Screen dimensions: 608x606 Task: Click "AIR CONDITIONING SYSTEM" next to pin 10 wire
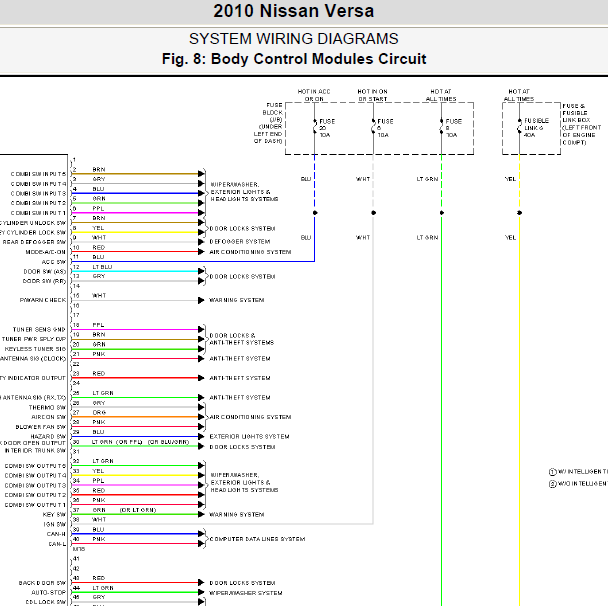tap(250, 252)
